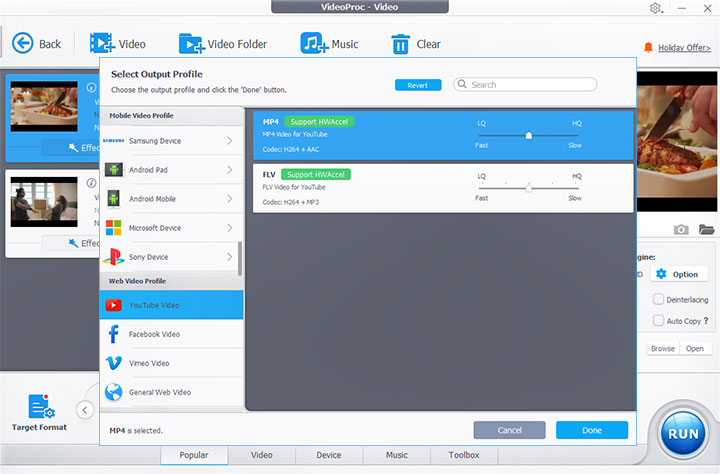Click the search magnifier icon
The height and width of the screenshot is (474, 720).
click(462, 84)
